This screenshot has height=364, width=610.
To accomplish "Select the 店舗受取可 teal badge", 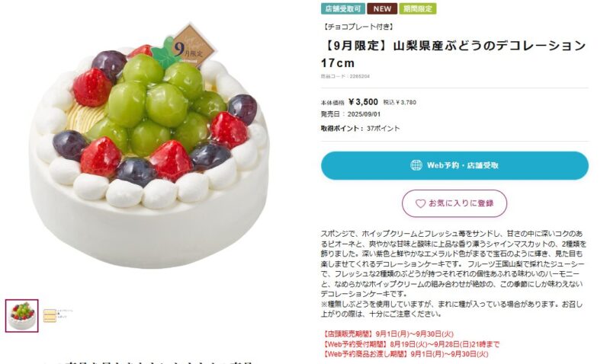I will click(x=342, y=8).
